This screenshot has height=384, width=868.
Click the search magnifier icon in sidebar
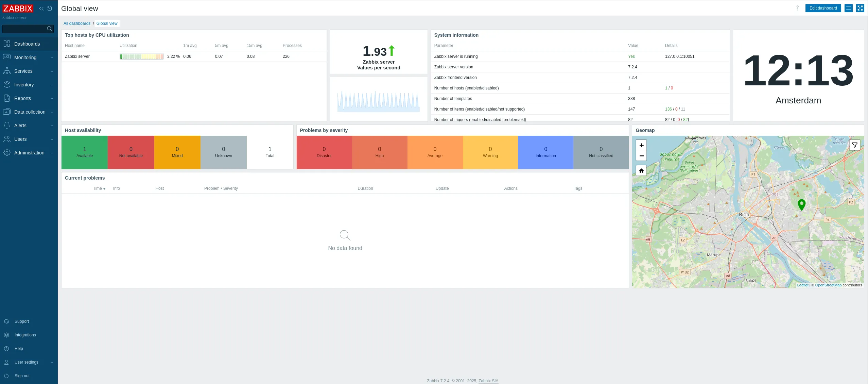click(x=50, y=29)
